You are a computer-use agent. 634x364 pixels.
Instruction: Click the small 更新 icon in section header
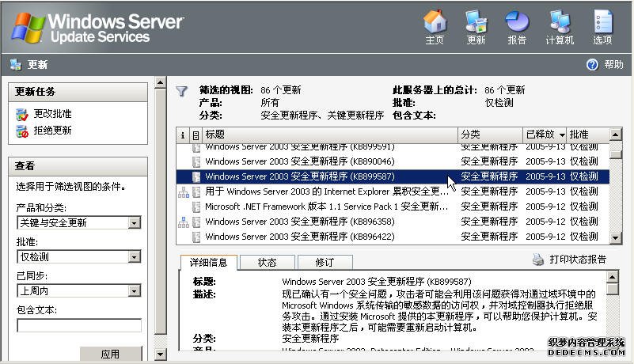[16, 65]
